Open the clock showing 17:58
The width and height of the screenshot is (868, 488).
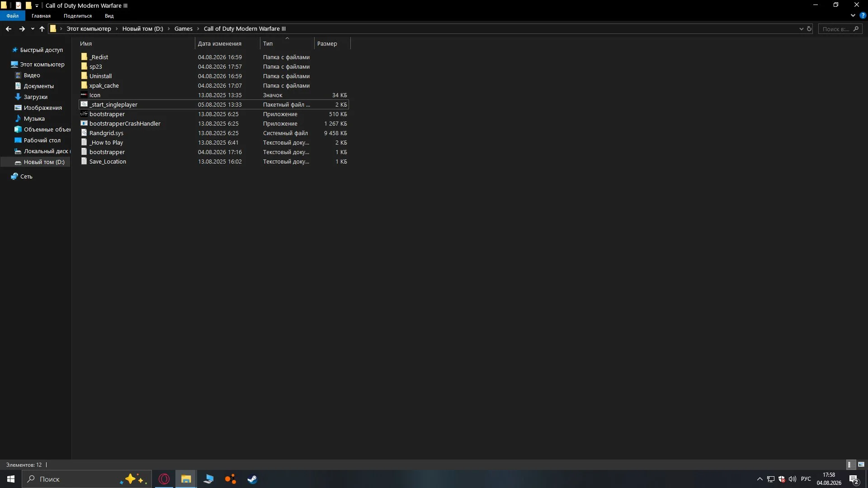coord(829,479)
